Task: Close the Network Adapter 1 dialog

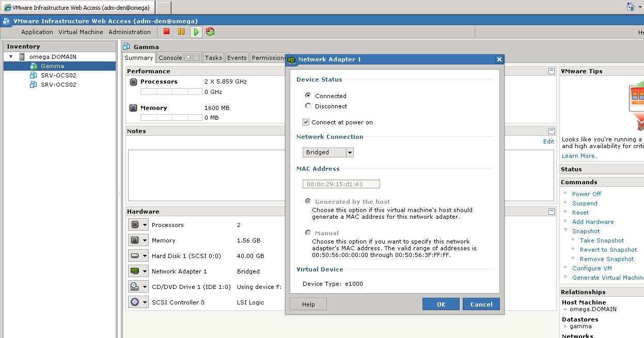Action: 499,59
